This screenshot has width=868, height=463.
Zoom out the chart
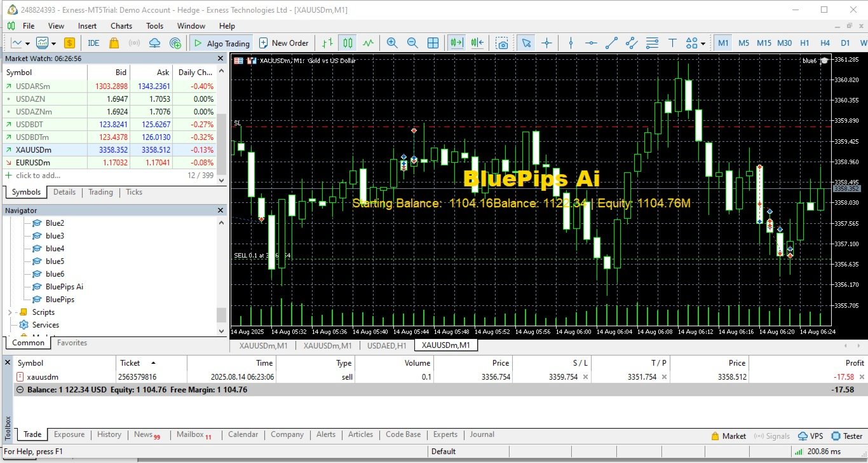(412, 43)
